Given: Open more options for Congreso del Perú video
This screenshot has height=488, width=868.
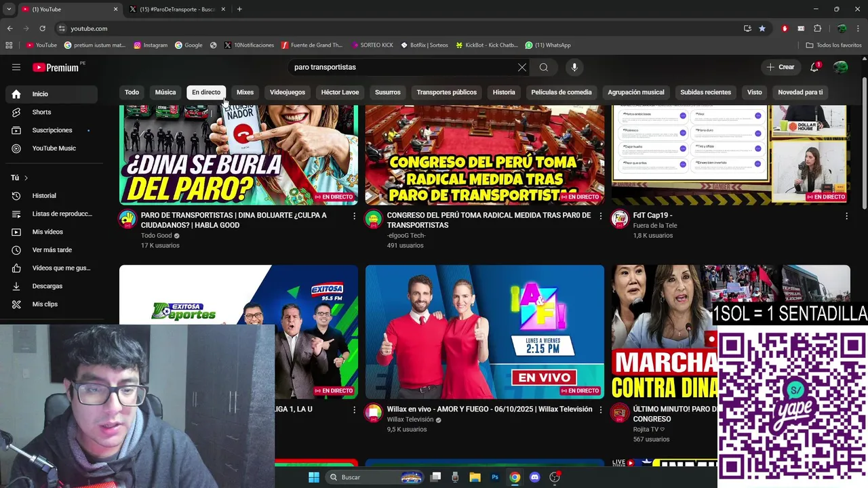Looking at the screenshot, I should click(600, 216).
